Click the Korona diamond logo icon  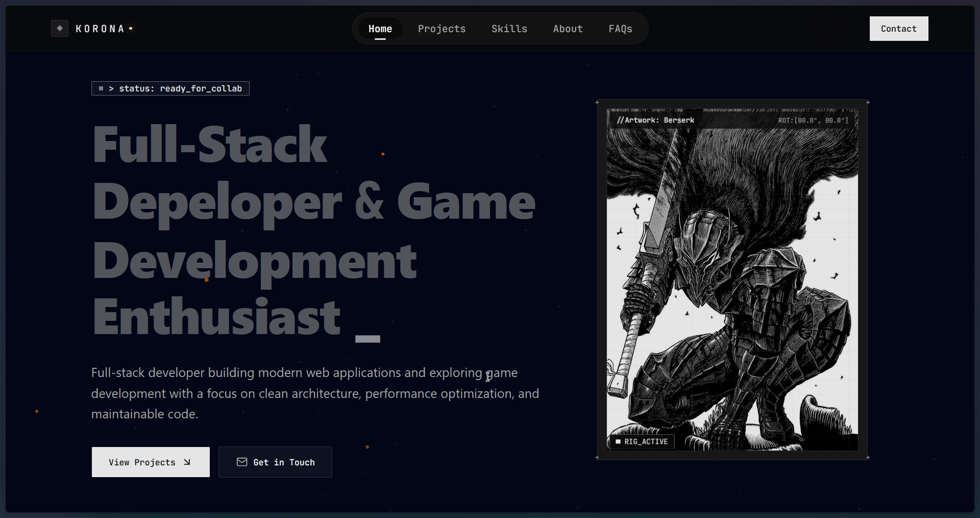tap(60, 28)
